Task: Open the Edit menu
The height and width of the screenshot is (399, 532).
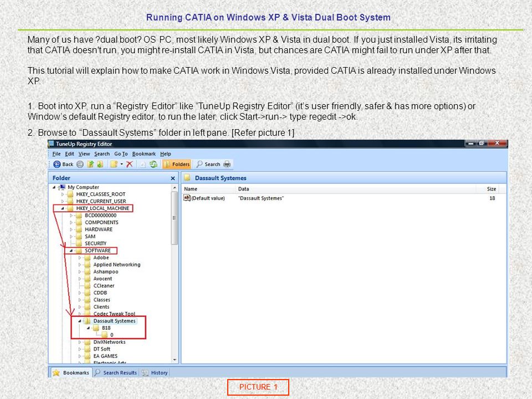Action: point(70,154)
